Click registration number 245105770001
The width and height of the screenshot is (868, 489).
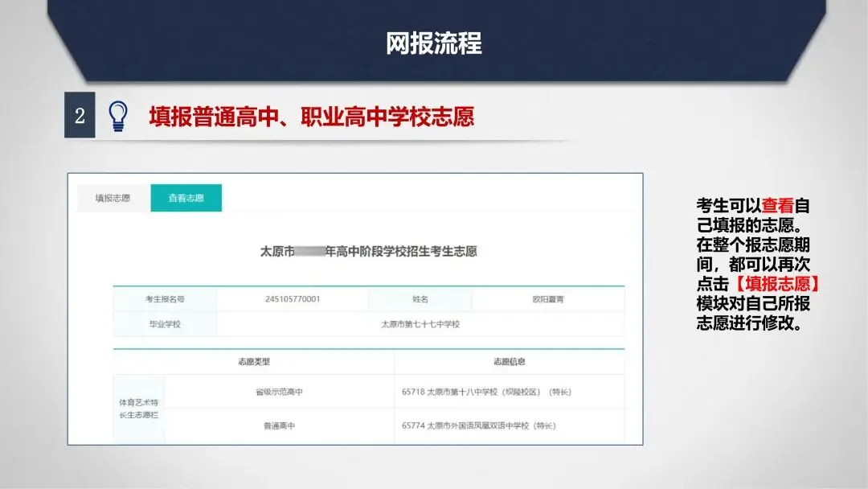293,299
